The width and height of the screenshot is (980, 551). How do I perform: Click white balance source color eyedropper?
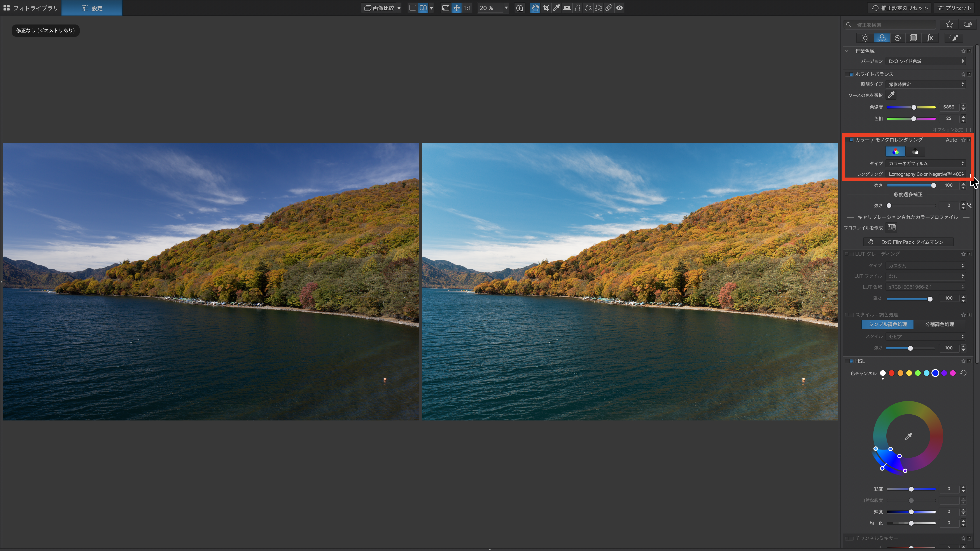point(891,95)
